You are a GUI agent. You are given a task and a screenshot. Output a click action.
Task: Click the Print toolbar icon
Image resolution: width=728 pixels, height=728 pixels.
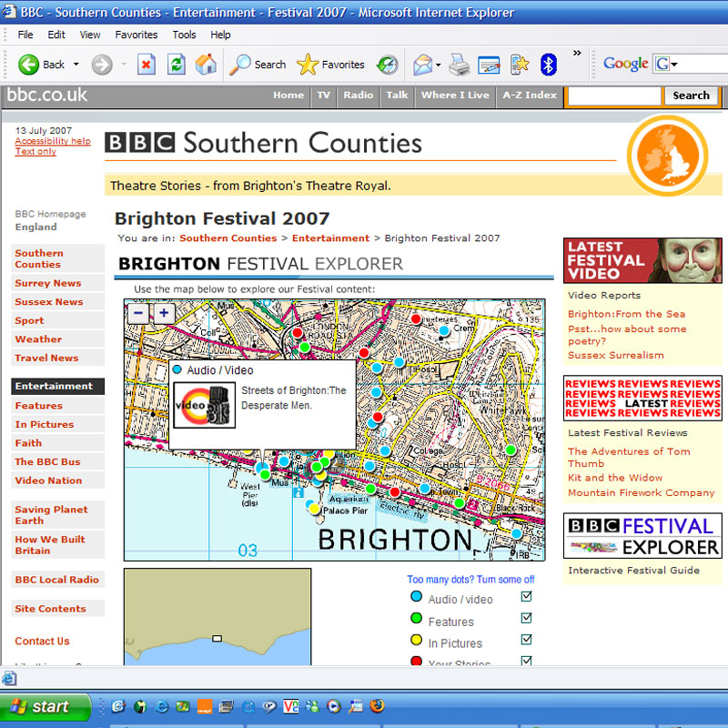460,65
